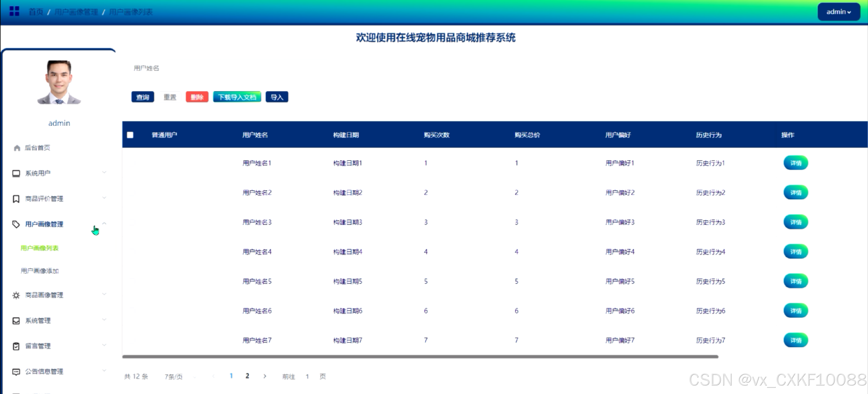
Task: Expand the 系统用户 menu chevron
Action: pos(104,172)
